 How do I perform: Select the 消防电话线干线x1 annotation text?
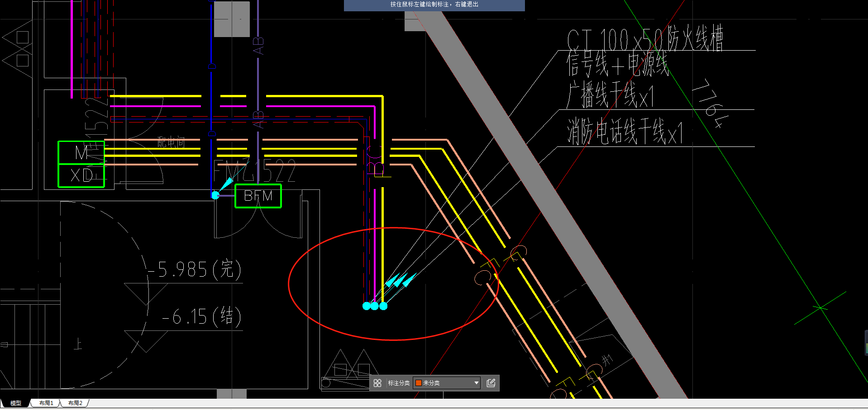[625, 132]
